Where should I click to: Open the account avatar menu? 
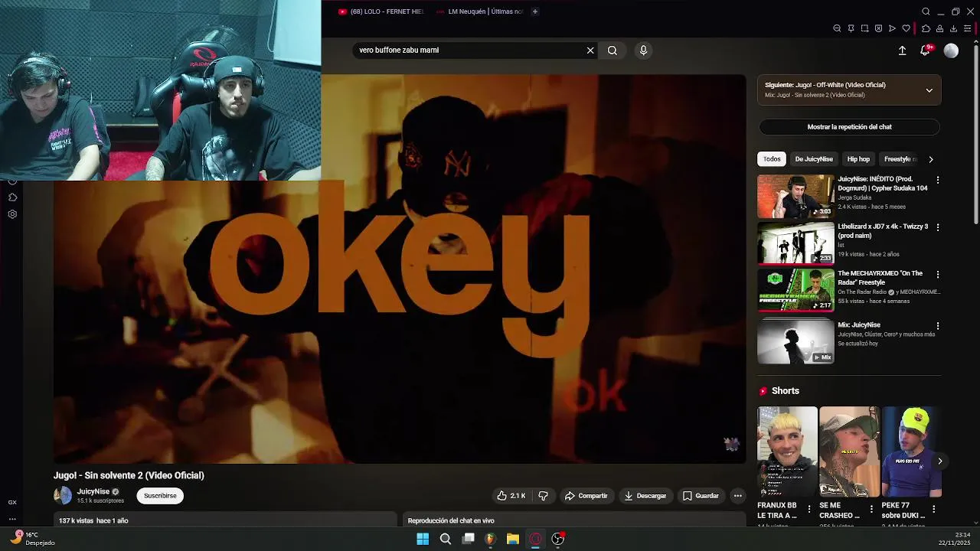[951, 51]
